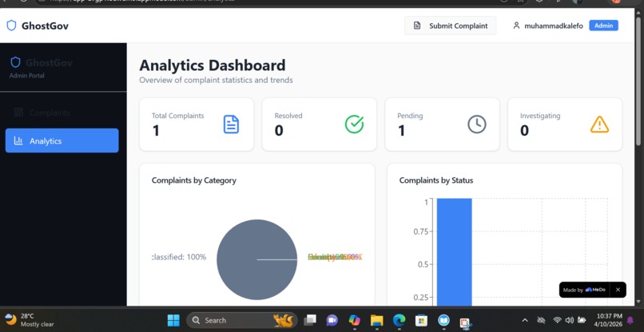Open the Submit Complaint form

pyautogui.click(x=450, y=26)
